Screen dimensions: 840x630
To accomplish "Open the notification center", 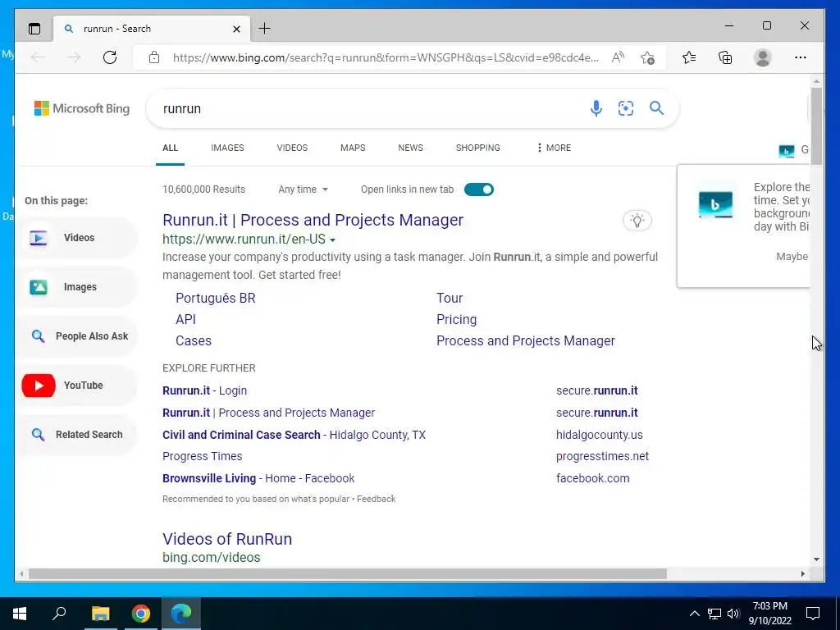I will tap(813, 614).
